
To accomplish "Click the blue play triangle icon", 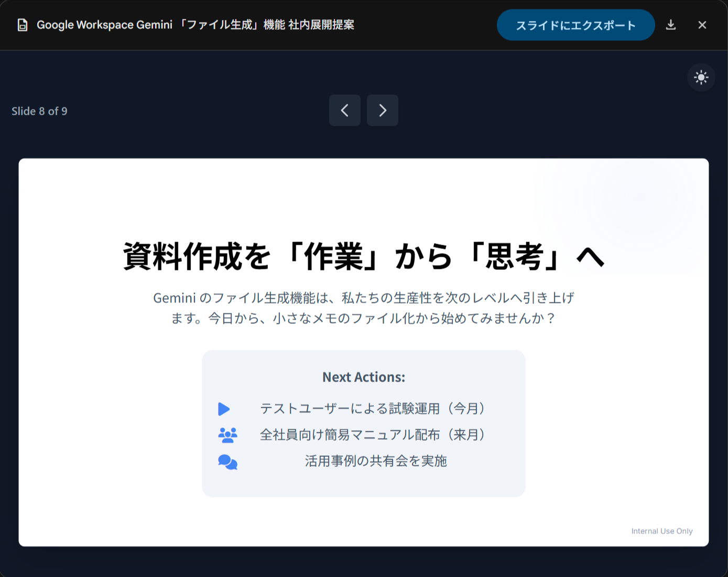I will 224,409.
